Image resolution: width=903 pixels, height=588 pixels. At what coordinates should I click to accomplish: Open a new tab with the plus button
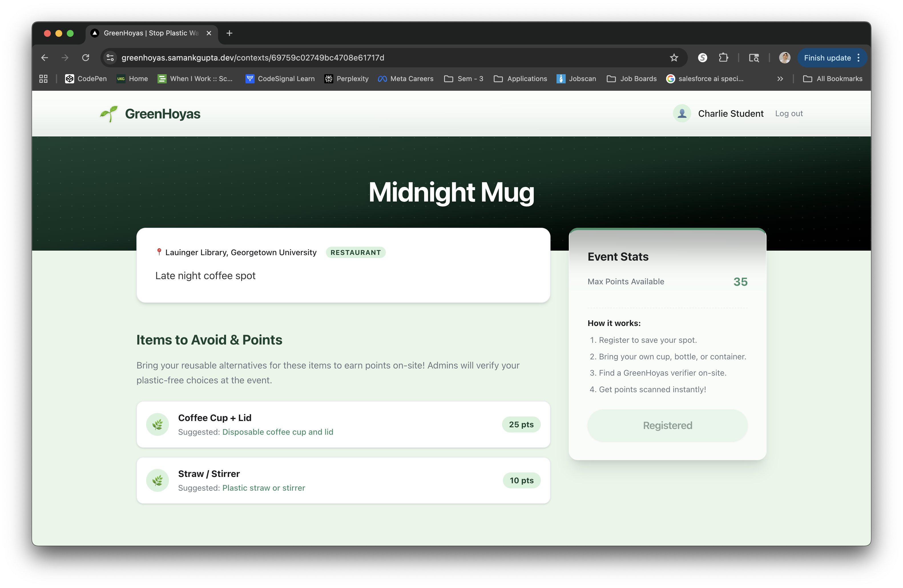(x=229, y=33)
